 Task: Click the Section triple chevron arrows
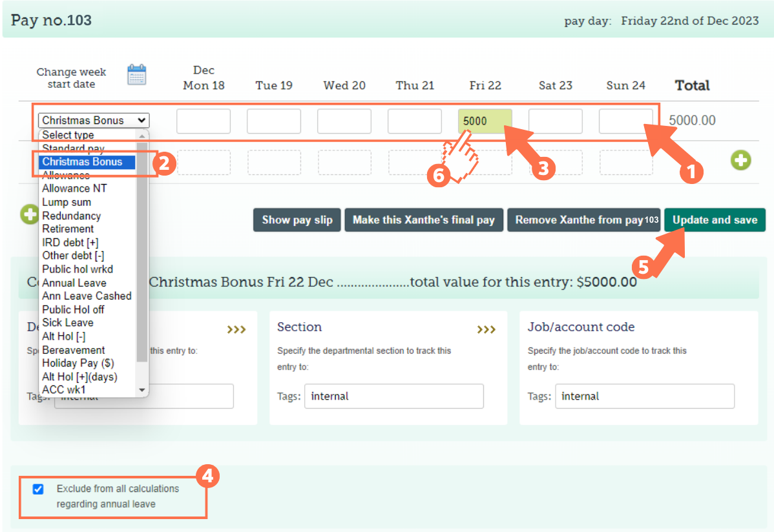tap(486, 330)
